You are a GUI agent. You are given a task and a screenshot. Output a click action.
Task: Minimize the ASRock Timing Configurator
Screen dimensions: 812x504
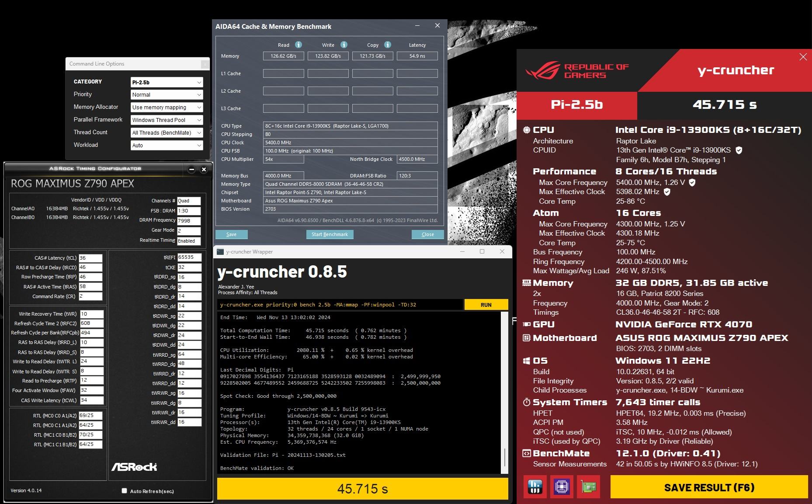192,169
